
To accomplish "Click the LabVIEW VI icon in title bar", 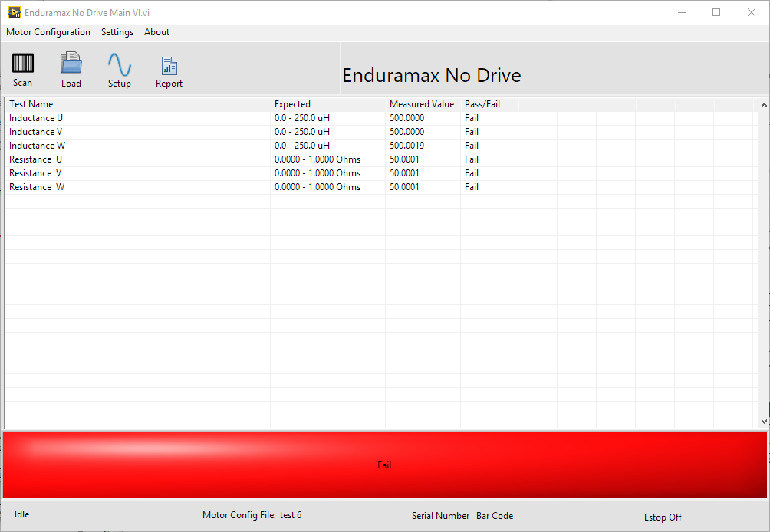I will pyautogui.click(x=15, y=13).
